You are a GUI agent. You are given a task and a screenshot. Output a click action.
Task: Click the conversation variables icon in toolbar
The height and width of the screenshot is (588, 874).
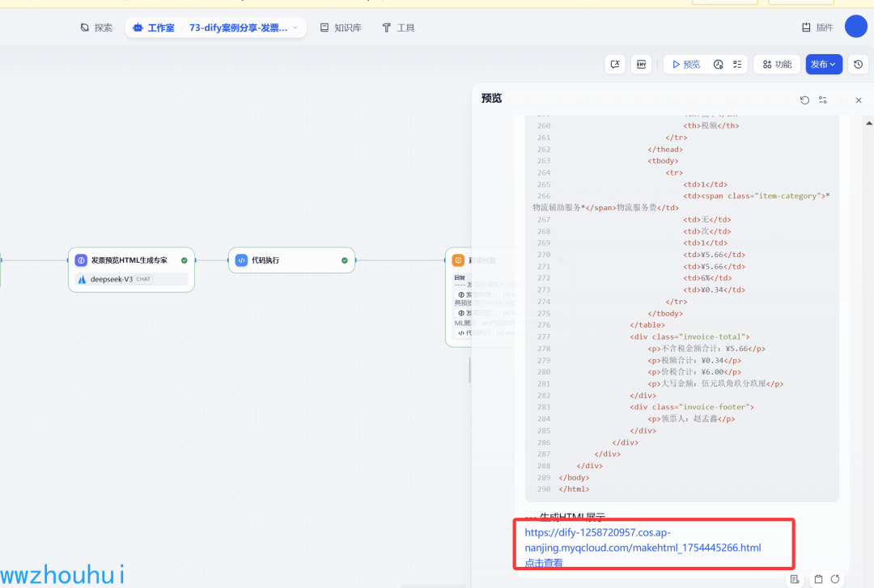(x=616, y=65)
